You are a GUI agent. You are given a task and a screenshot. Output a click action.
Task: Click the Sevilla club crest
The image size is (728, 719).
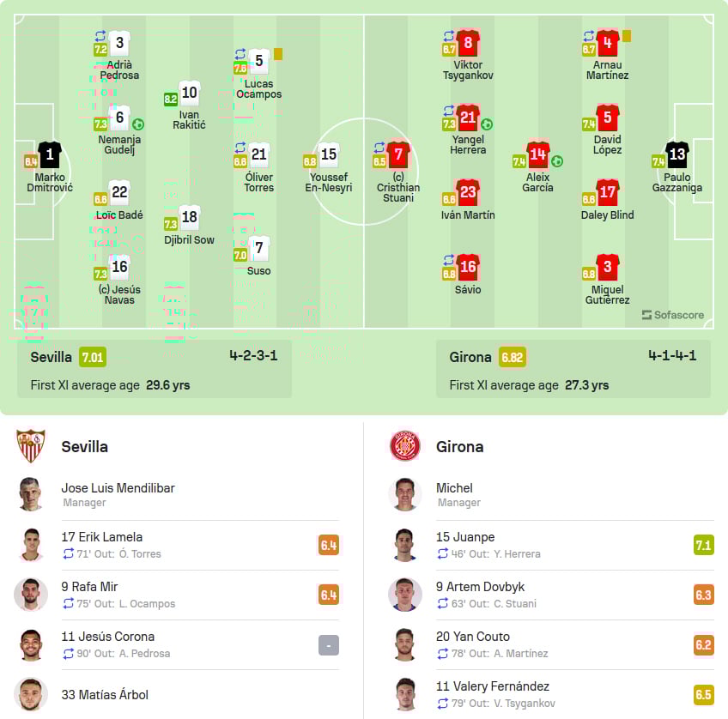coord(31,446)
